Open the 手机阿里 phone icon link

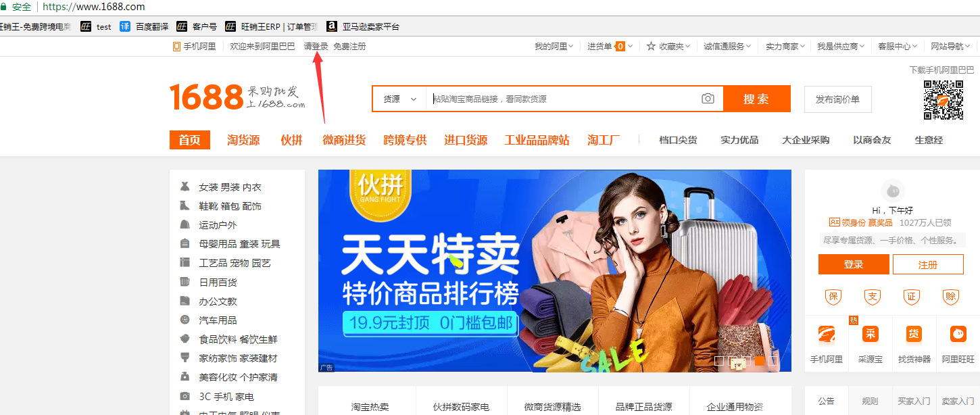176,47
